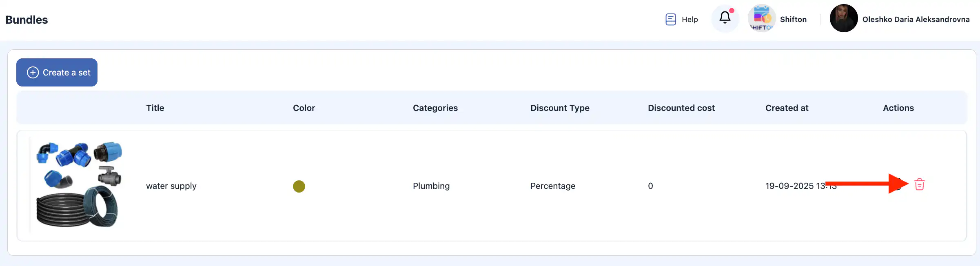Click the Create a set button
This screenshot has height=266, width=980.
(57, 73)
